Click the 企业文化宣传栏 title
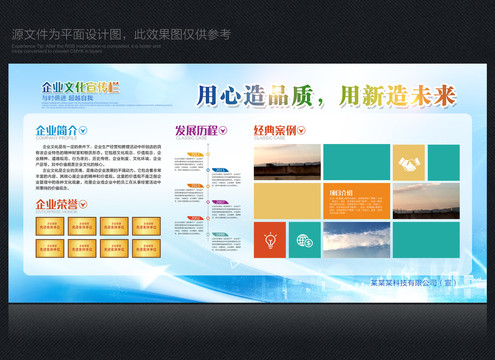Viewport: 495px width, 360px height. pos(80,87)
